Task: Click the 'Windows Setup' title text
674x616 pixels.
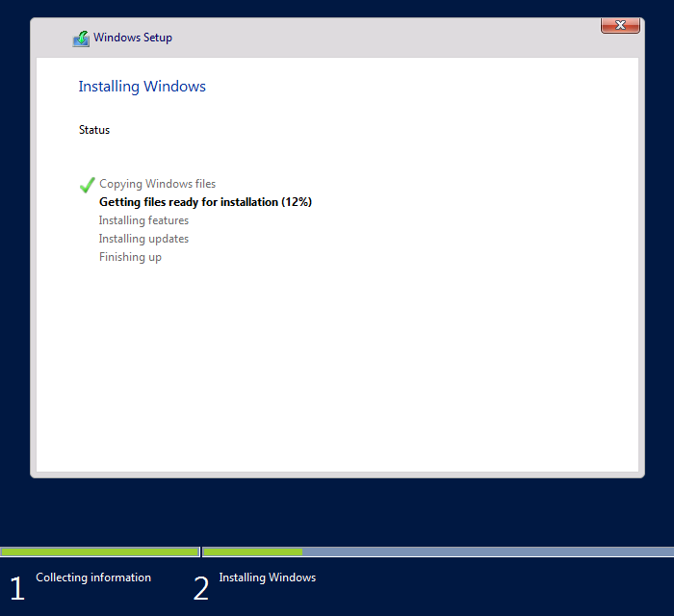Action: 133,38
